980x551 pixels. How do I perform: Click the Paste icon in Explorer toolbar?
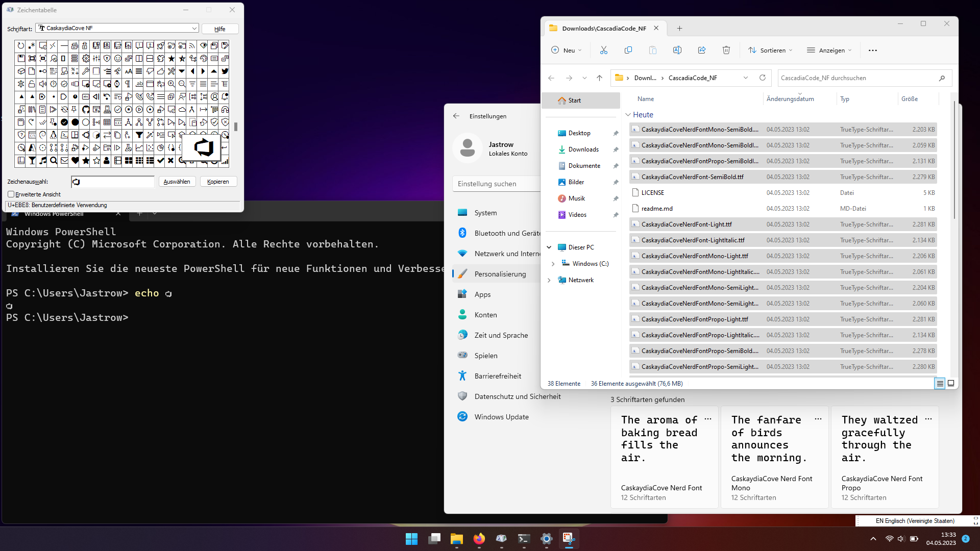[x=653, y=50]
